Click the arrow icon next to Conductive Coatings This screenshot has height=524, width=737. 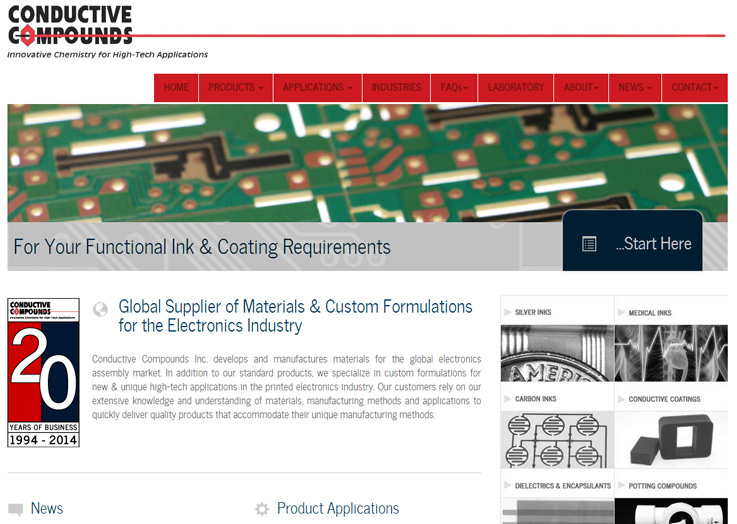click(x=621, y=399)
